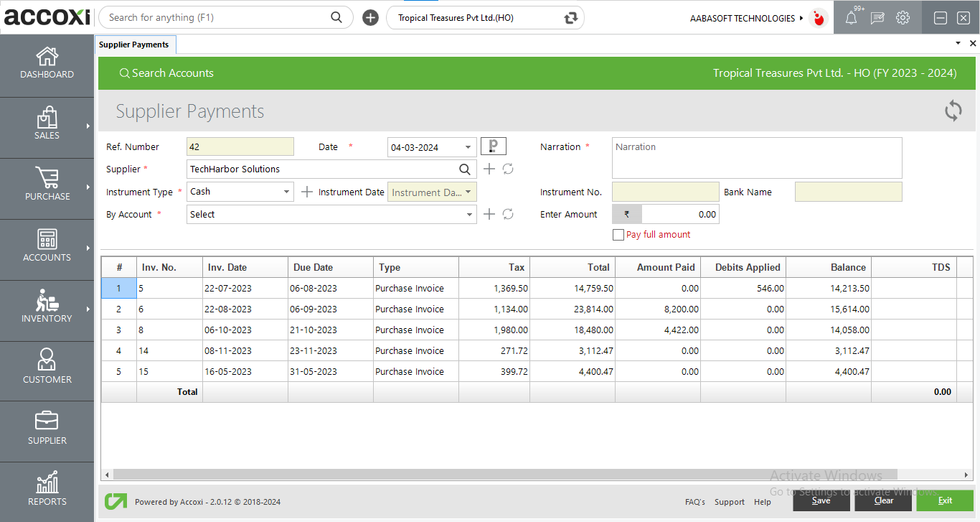Click the supplier search magnifier icon

pyautogui.click(x=464, y=169)
